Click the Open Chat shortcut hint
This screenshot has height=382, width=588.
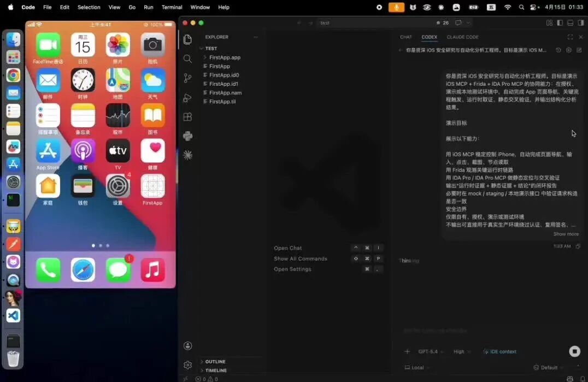[287, 248]
